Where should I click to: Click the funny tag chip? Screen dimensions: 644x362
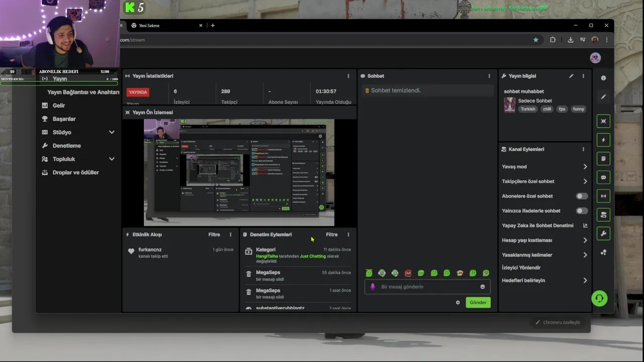click(x=579, y=109)
